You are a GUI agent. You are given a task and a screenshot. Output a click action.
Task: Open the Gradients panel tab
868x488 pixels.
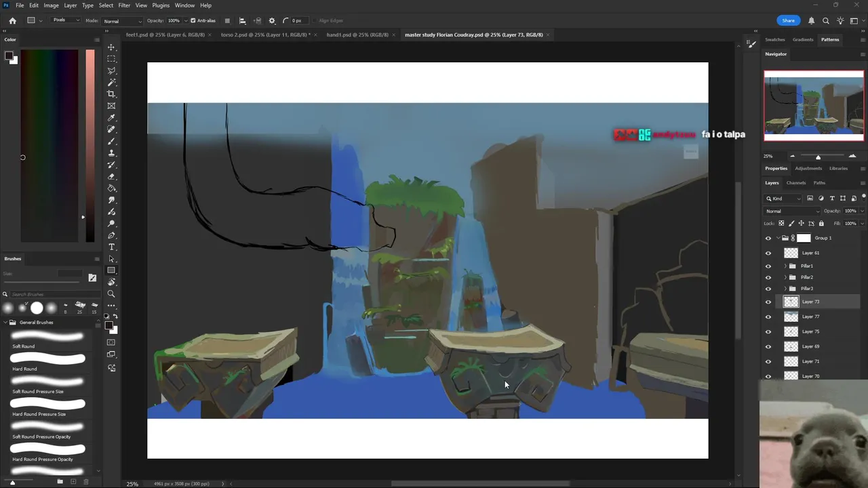pos(803,39)
